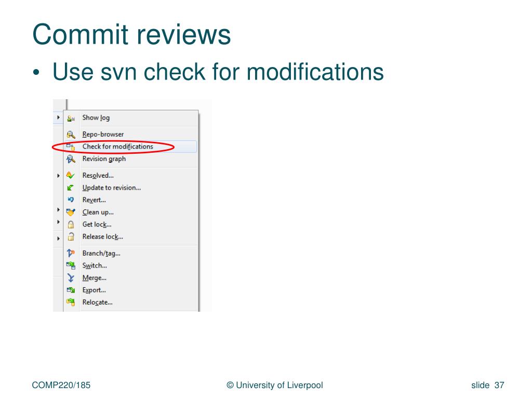
Task: Choose Merge... menu entry
Action: pos(130,277)
